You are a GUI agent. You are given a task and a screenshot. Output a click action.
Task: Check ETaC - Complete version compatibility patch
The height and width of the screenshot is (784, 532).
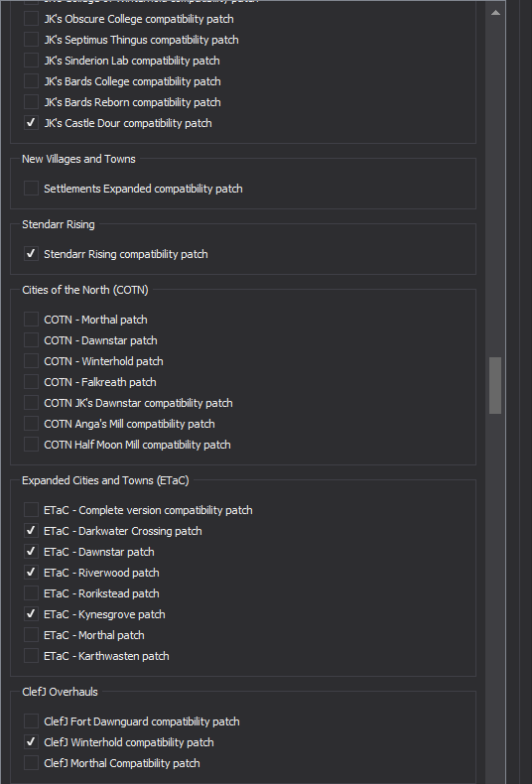(x=31, y=510)
